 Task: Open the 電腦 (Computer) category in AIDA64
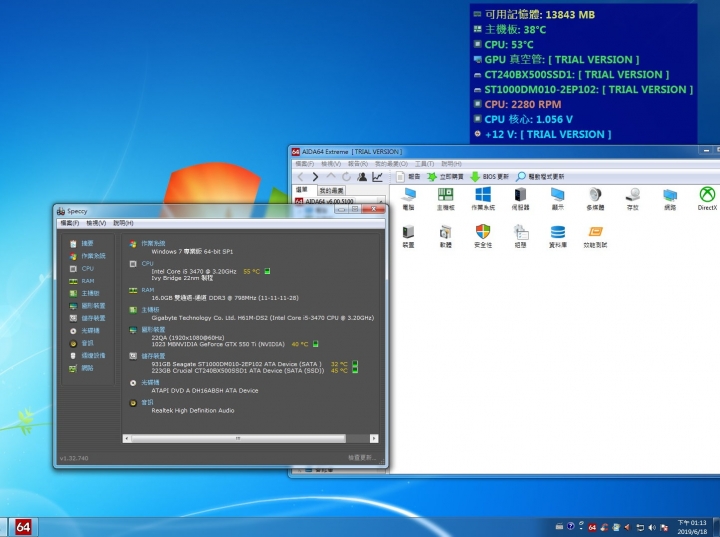(x=408, y=198)
